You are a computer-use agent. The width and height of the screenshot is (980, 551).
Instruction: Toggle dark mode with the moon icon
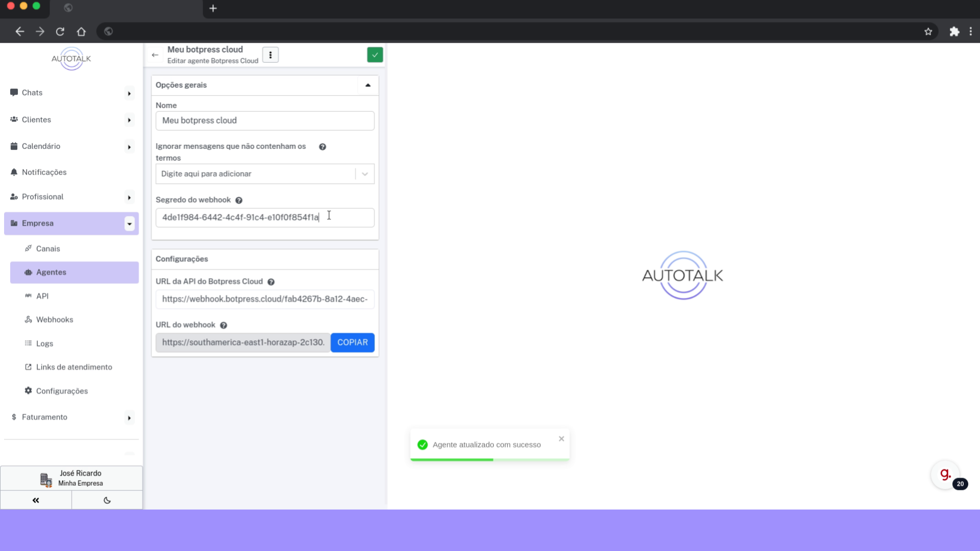[x=107, y=500]
